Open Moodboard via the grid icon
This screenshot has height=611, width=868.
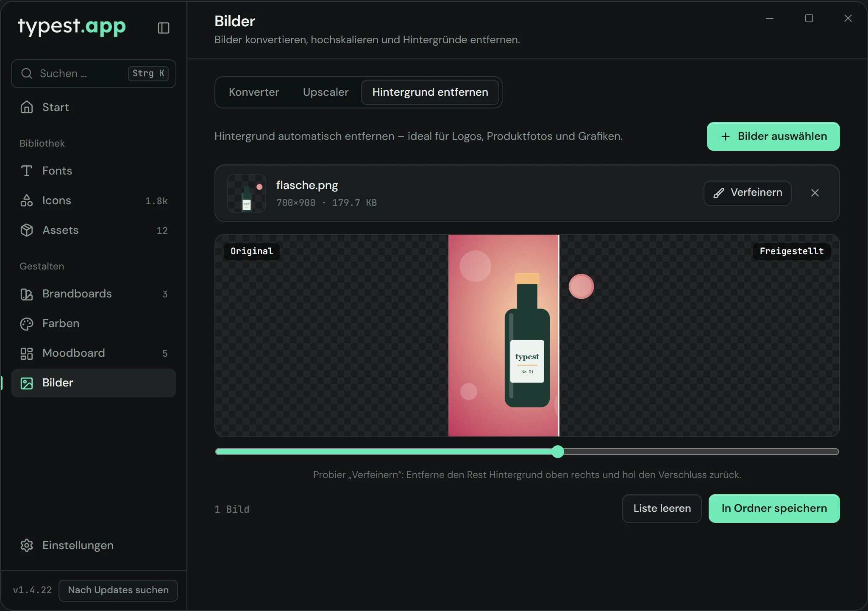[27, 353]
